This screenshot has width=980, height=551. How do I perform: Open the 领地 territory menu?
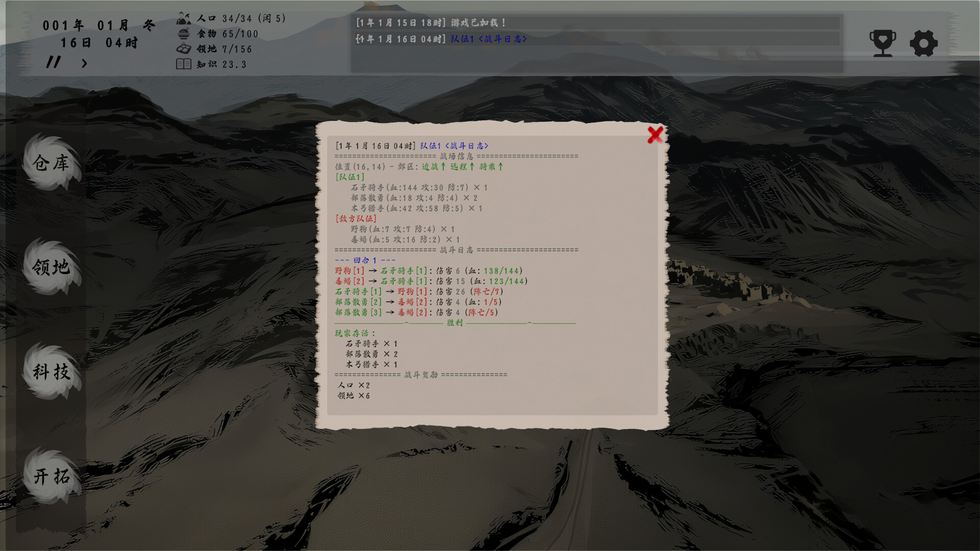click(51, 267)
